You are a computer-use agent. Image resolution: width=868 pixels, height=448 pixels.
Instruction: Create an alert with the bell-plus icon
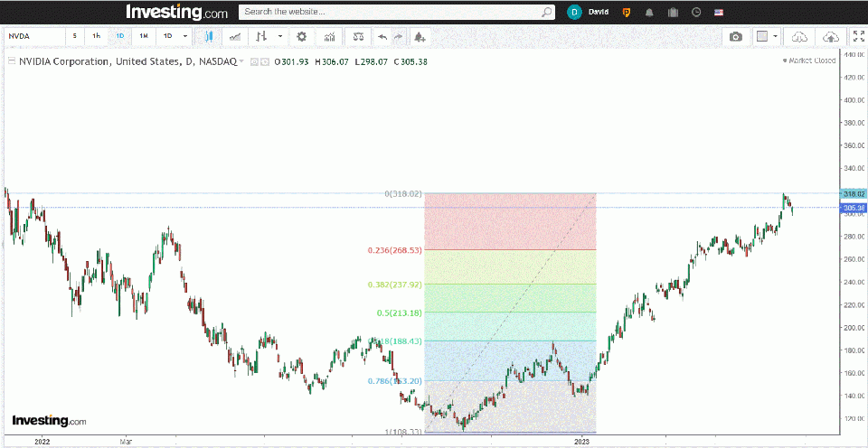[420, 37]
